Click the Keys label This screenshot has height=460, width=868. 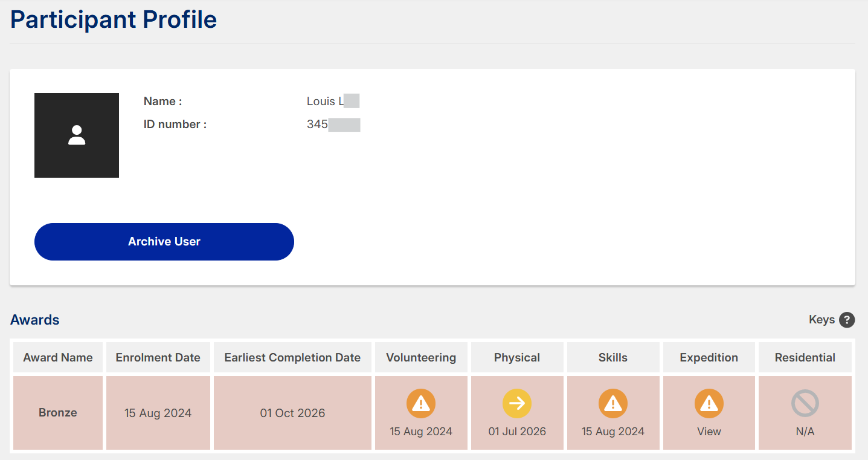point(821,320)
